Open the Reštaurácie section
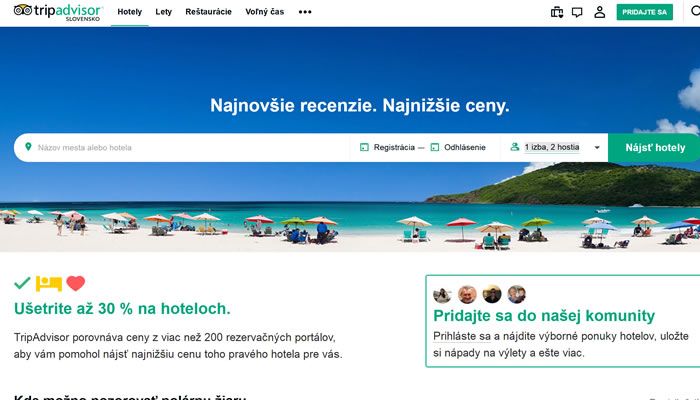 208,12
